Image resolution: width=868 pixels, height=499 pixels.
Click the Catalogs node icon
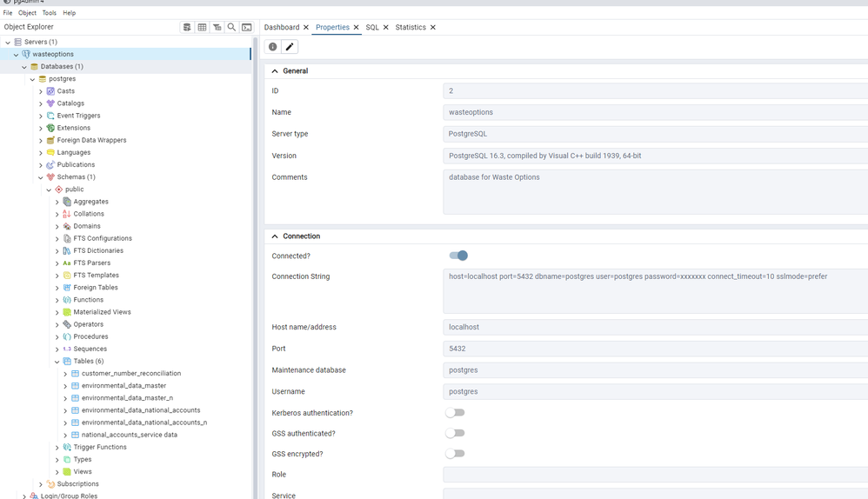(x=50, y=103)
